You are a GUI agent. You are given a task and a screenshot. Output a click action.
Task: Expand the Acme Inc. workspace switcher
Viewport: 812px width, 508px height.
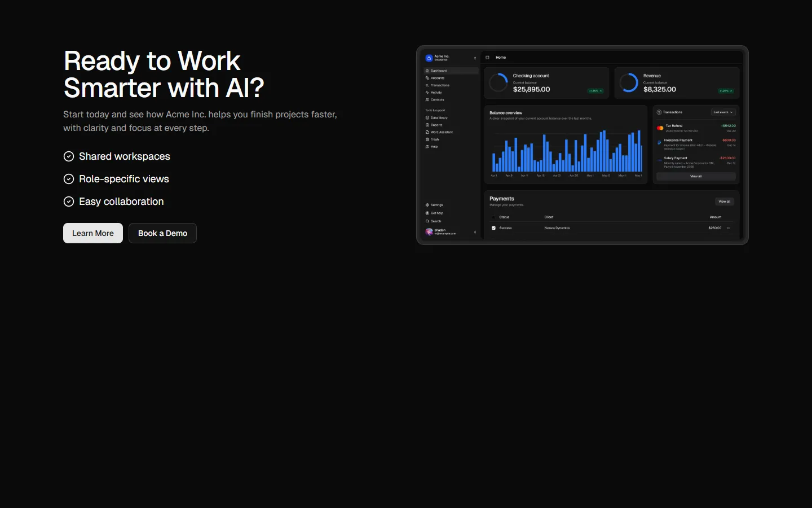tap(475, 58)
